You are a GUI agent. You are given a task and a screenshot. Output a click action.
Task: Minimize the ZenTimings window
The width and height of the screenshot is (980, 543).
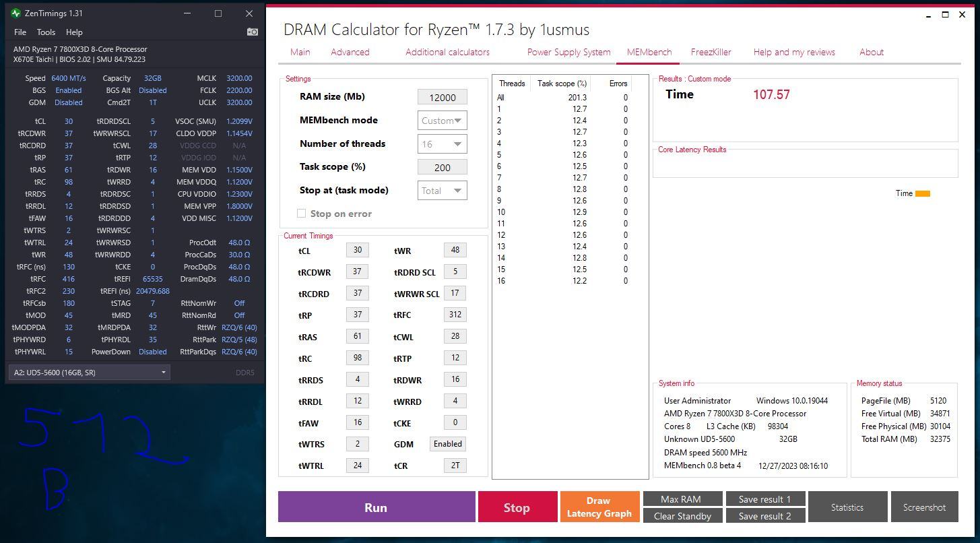pos(187,13)
